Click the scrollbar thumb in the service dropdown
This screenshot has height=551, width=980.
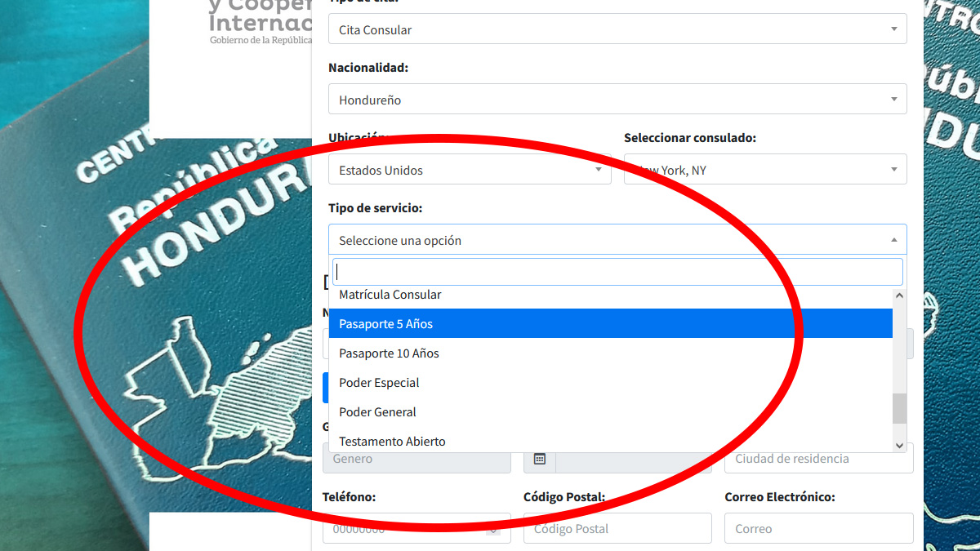[898, 407]
